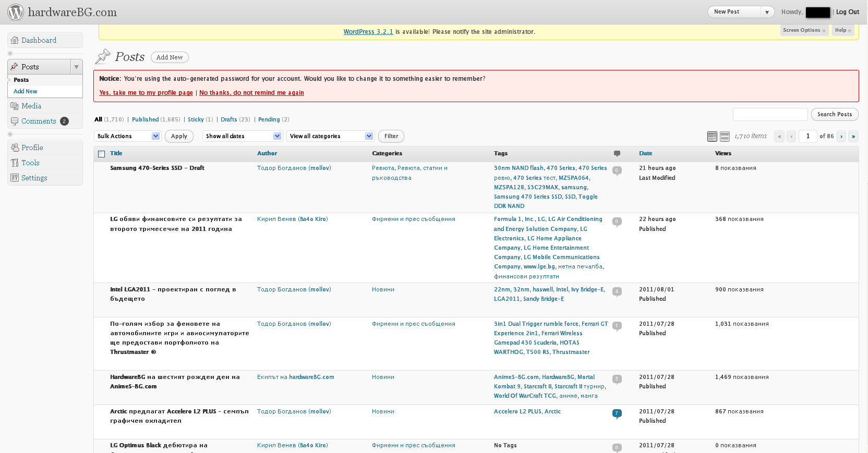Click Apply bulk action button
This screenshot has width=868, height=453.
point(179,136)
